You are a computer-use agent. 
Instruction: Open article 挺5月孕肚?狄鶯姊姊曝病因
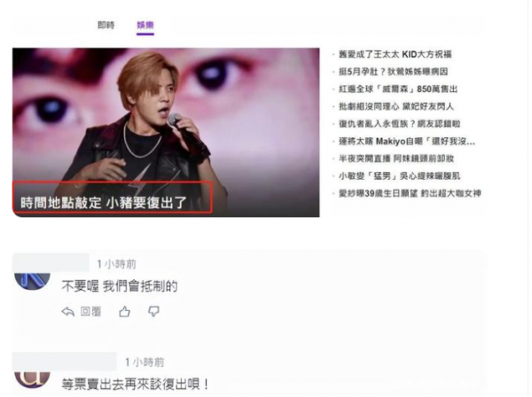pyautogui.click(x=393, y=72)
